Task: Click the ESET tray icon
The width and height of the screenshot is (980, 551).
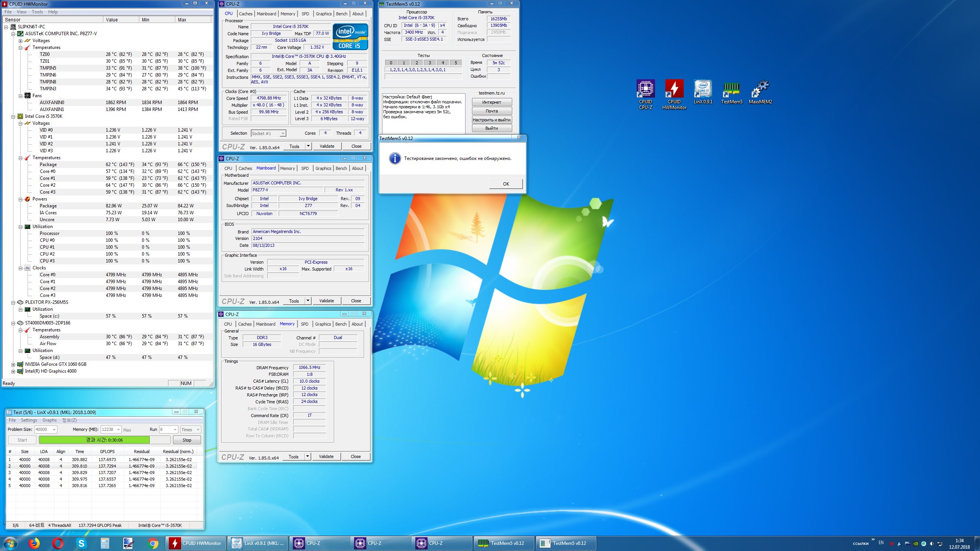Action: (923, 543)
